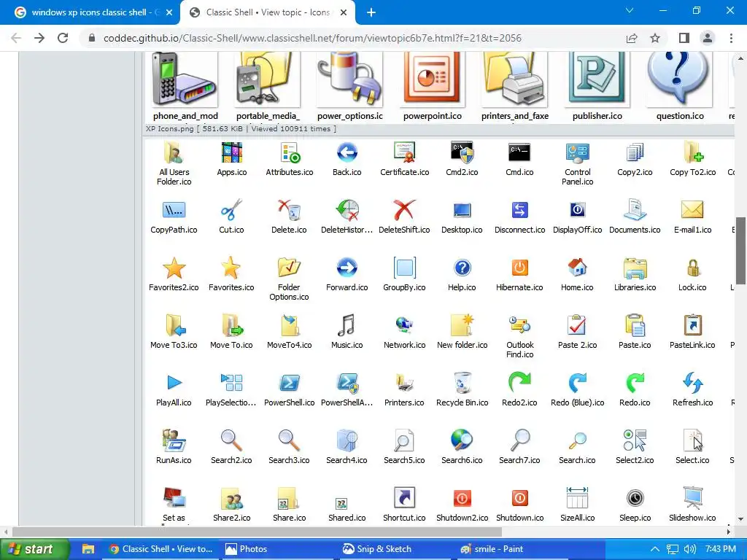Click the Hibernate.ico orange power icon
This screenshot has width=747, height=560.
(519, 268)
